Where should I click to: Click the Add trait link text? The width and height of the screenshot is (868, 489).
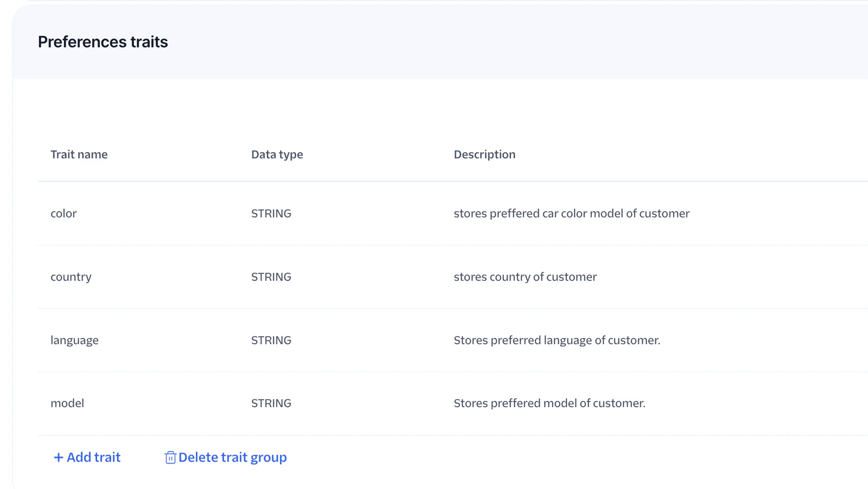[x=93, y=458]
